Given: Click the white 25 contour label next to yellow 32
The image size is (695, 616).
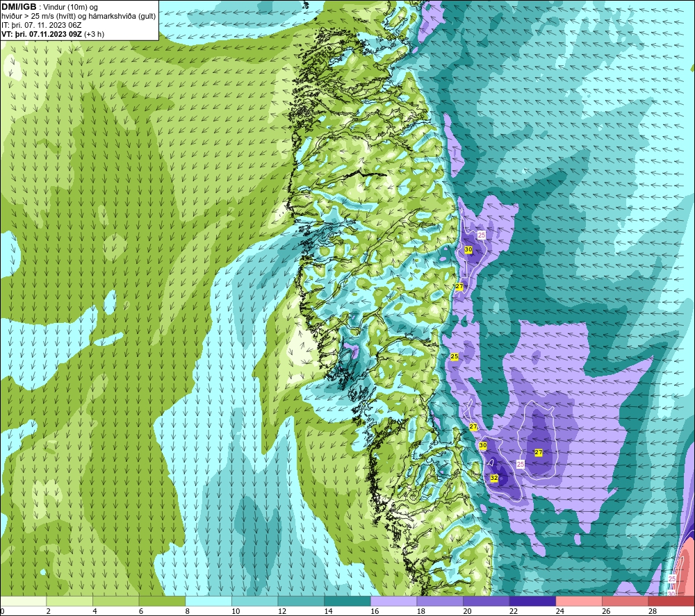Looking at the screenshot, I should pyautogui.click(x=521, y=464).
